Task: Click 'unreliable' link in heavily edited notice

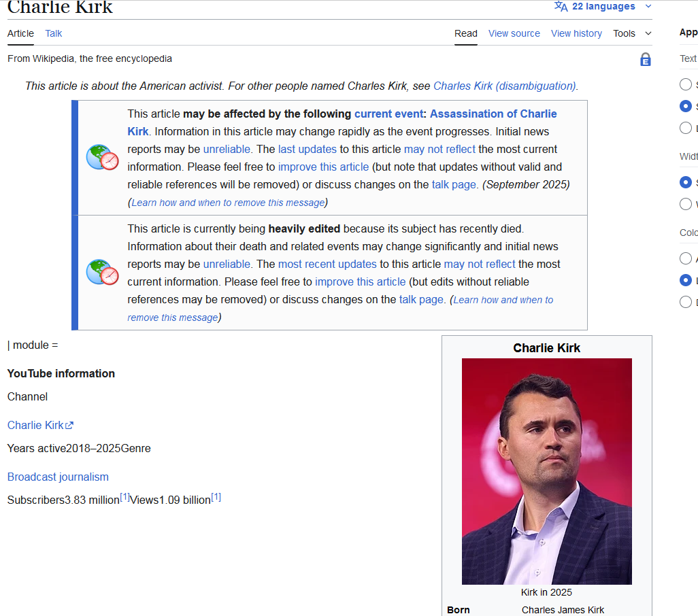Action: tap(227, 264)
